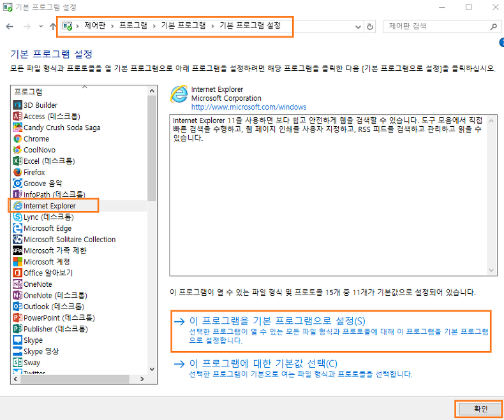The height and width of the screenshot is (420, 504).
Task: Click program list scroll down arrow
Action: 152,369
